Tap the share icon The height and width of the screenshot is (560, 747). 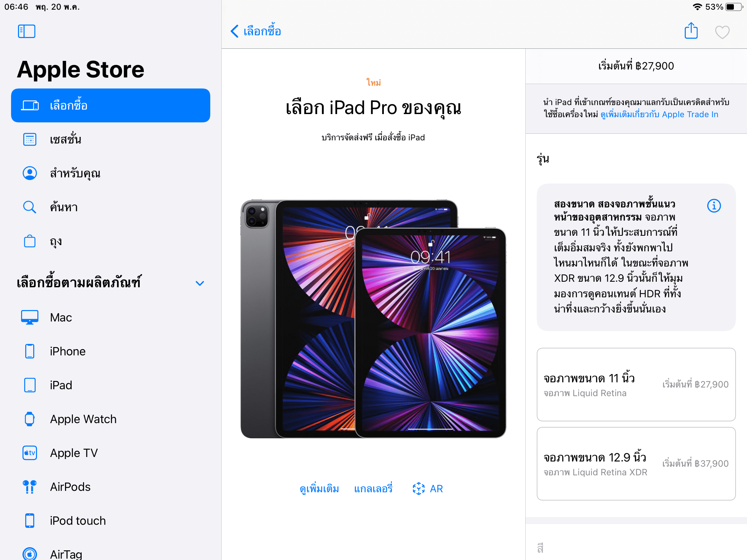pos(691,31)
